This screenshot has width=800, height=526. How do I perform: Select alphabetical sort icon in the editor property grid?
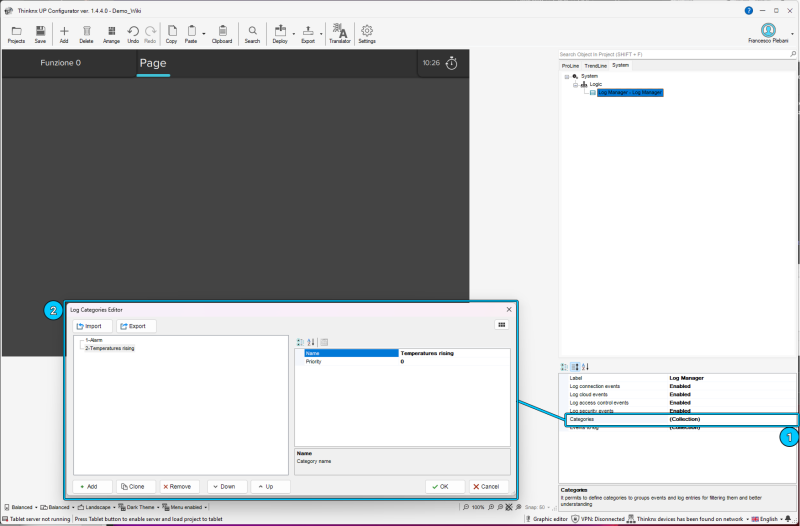tap(311, 342)
